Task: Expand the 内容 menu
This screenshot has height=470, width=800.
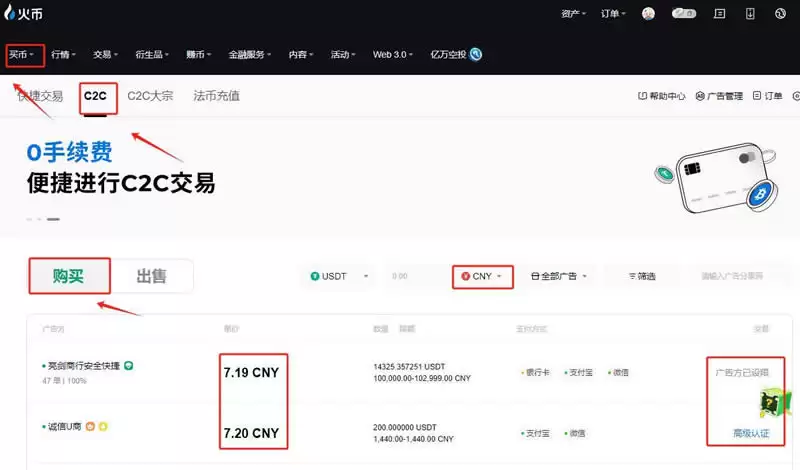Action: click(x=301, y=54)
